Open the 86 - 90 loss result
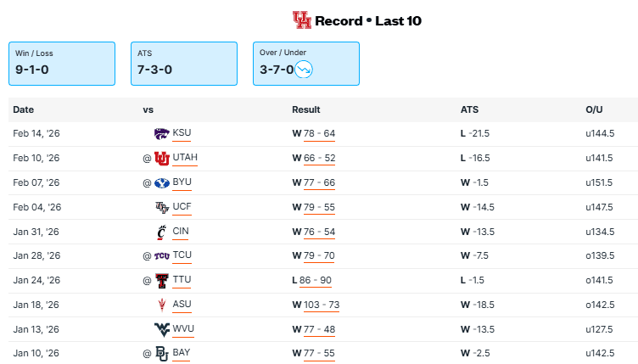This screenshot has height=364, width=638. click(x=316, y=280)
